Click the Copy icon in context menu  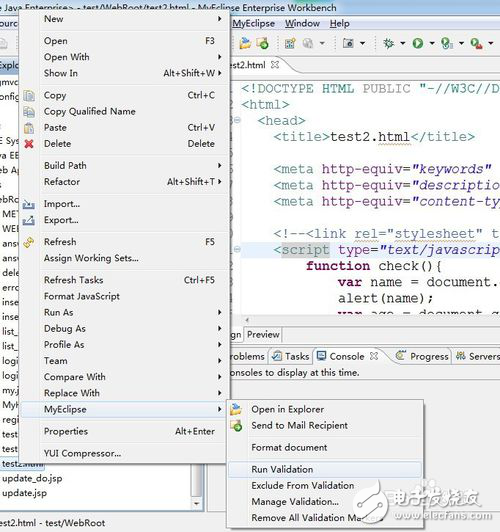pyautogui.click(x=29, y=96)
